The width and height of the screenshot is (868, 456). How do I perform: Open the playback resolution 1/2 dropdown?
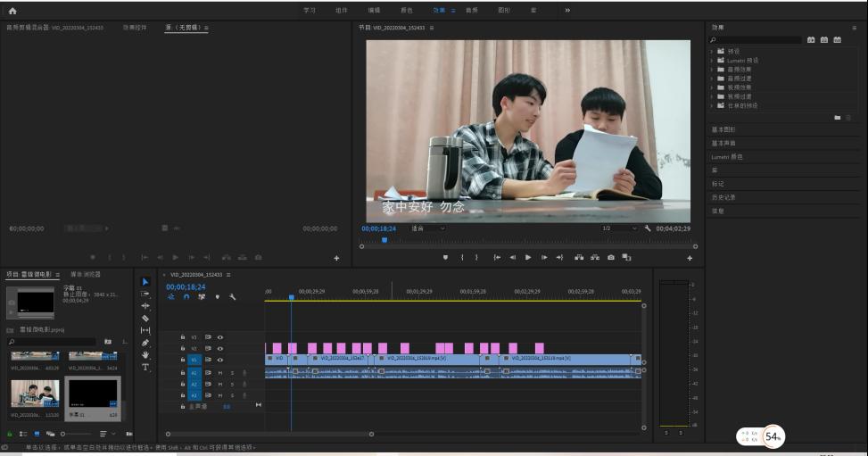[x=620, y=228]
